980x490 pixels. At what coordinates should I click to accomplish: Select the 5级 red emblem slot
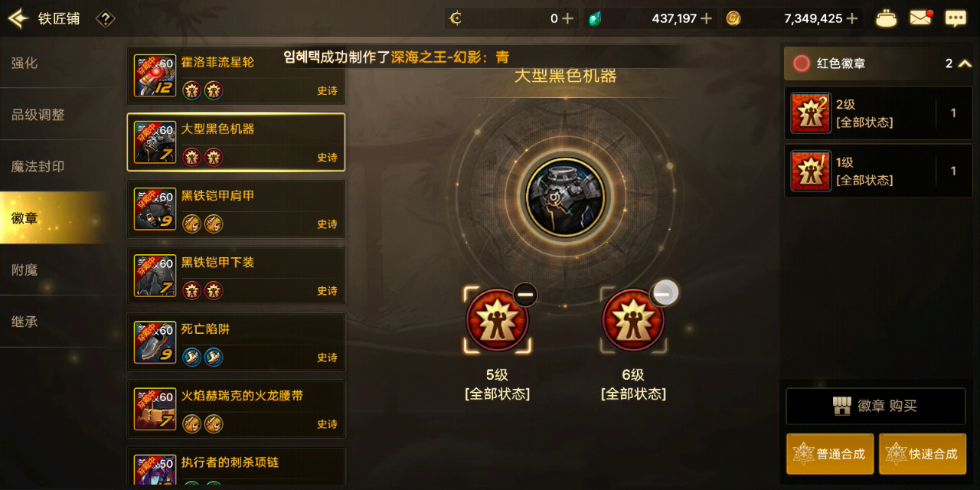point(497,320)
